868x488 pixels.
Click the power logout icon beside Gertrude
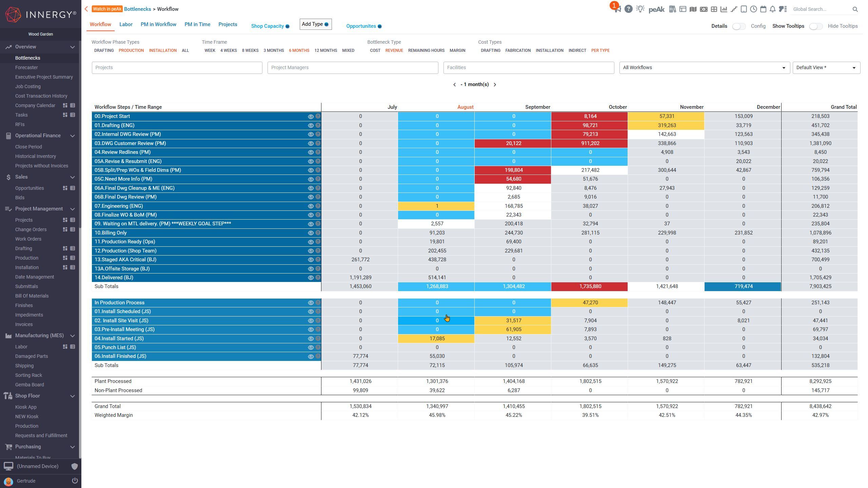75,481
